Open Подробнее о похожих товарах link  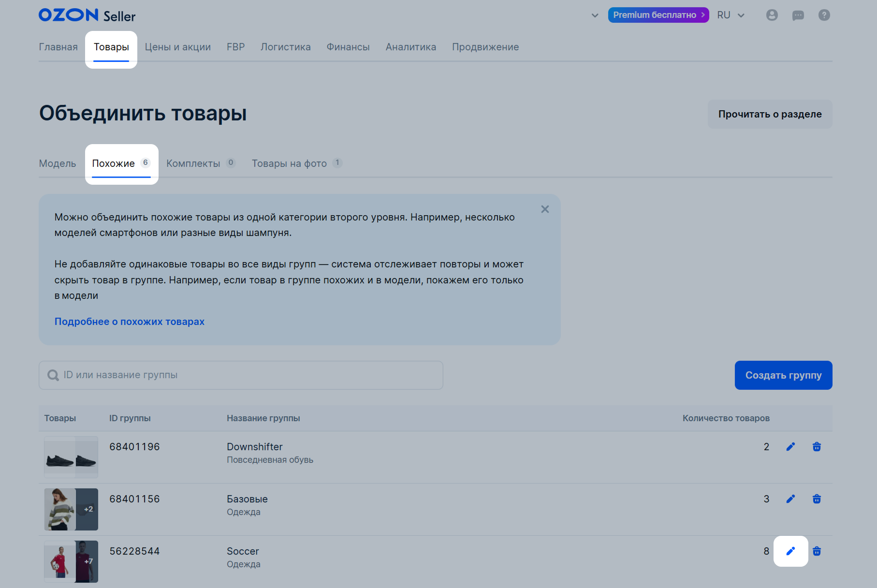(130, 322)
